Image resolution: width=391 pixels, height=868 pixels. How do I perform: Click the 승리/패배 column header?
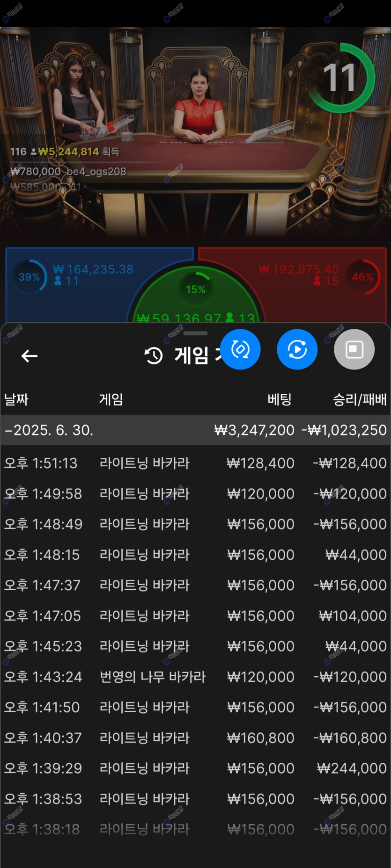[x=359, y=399]
